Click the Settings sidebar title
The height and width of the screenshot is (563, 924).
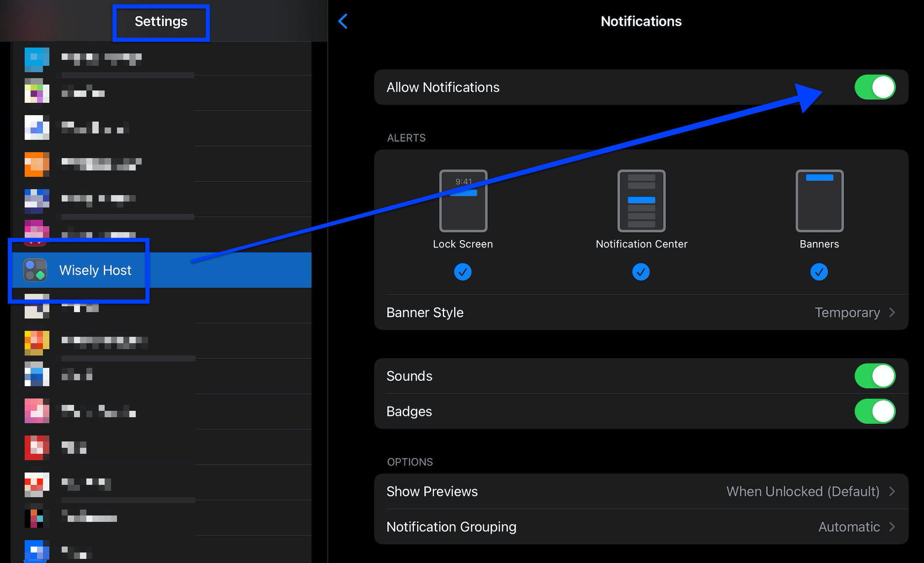[161, 21]
